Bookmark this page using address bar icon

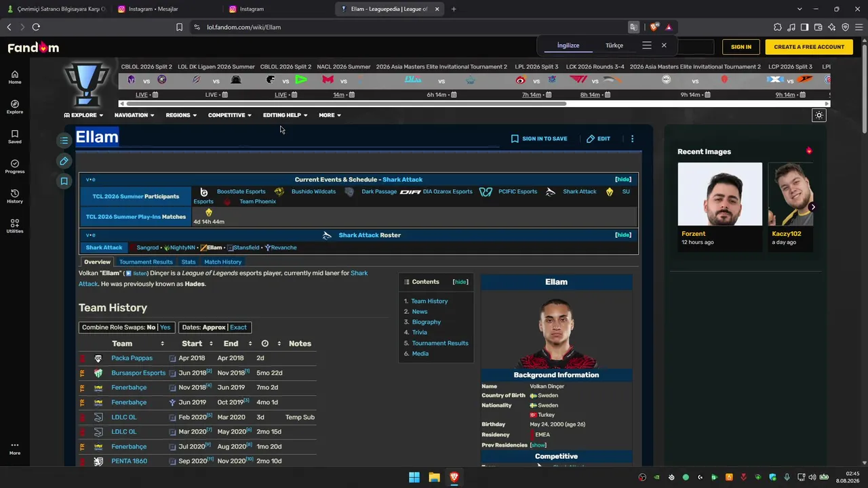(x=179, y=27)
